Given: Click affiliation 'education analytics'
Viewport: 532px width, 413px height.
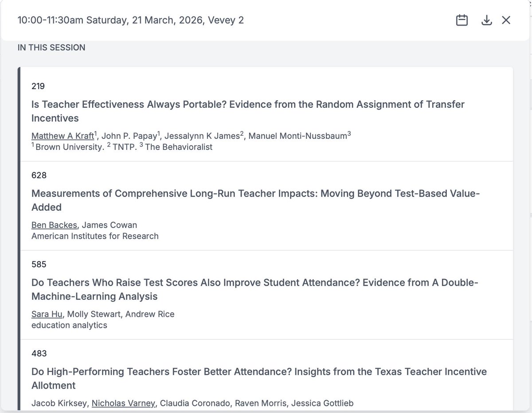Looking at the screenshot, I should point(69,325).
